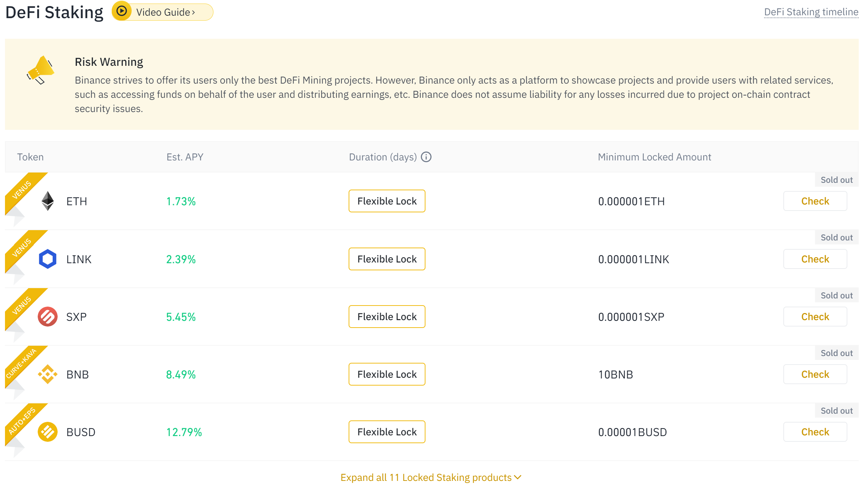The height and width of the screenshot is (488, 868).
Task: Click the ETH token name
Action: coord(76,201)
